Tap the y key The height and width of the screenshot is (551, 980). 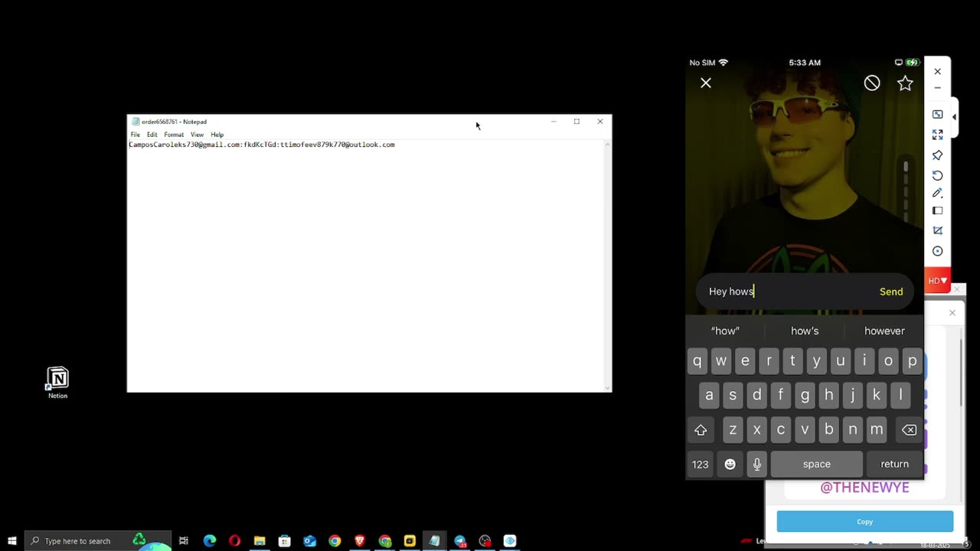tap(816, 361)
